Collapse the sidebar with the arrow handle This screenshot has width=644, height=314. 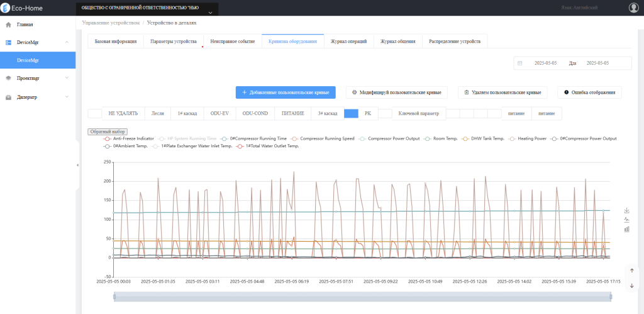pos(77,165)
